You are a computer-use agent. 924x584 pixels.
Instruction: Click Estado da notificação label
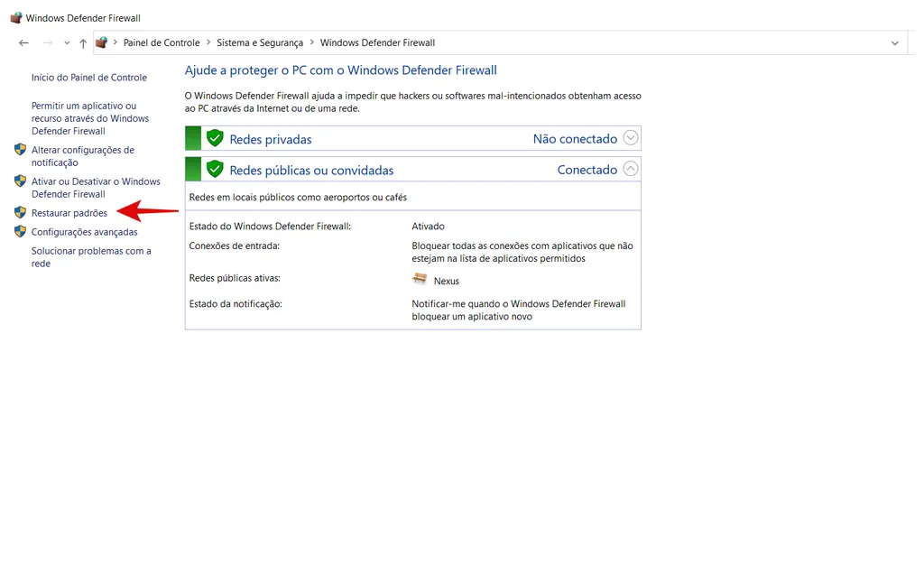[x=236, y=304]
